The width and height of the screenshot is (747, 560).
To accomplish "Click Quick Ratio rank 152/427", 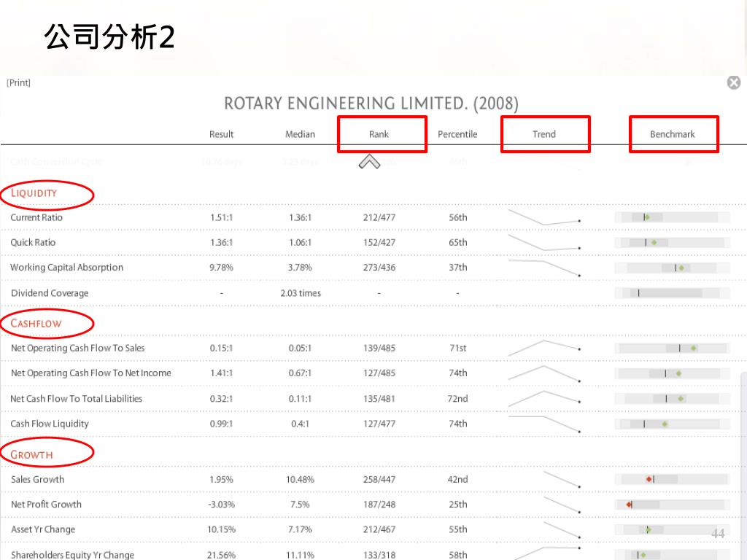I will pos(379,242).
